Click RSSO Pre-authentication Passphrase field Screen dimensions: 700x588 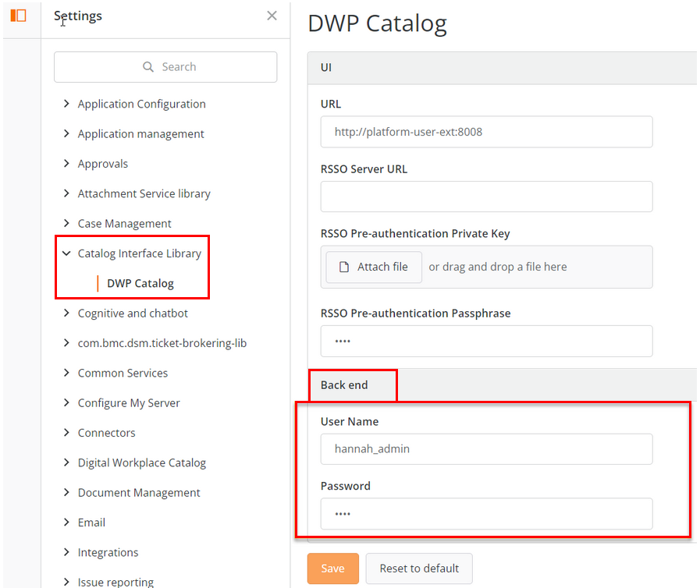(487, 342)
